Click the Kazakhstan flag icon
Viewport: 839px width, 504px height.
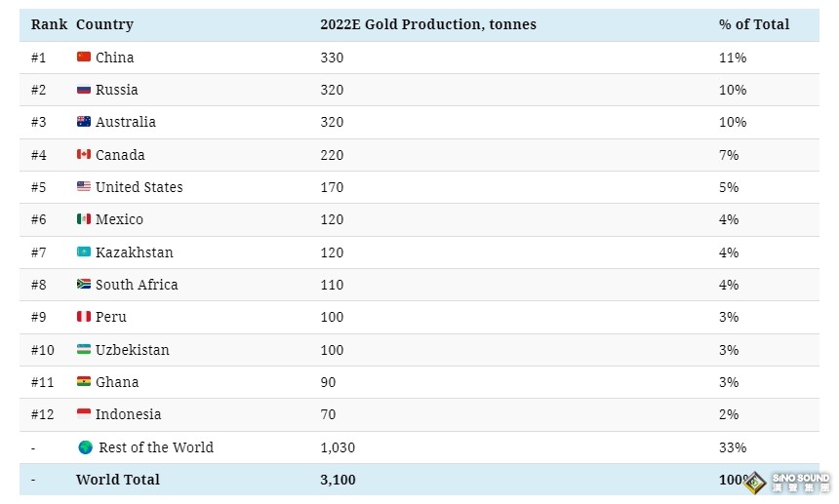84,252
